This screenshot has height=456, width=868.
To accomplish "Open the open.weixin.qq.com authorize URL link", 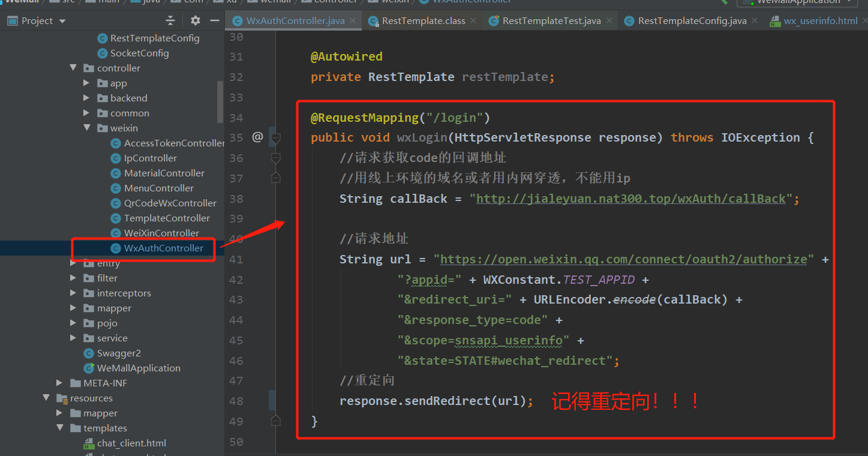I will click(624, 259).
